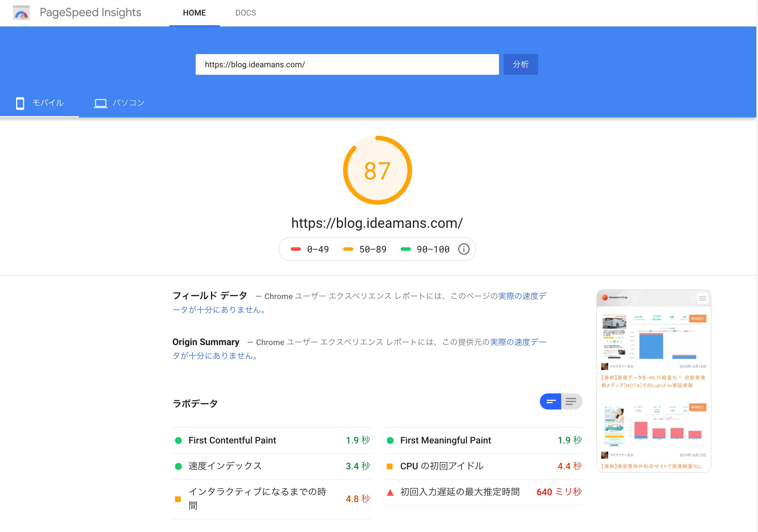The width and height of the screenshot is (758, 532).
Task: Click the green dot beside First Contentful Paint
Action: [178, 441]
